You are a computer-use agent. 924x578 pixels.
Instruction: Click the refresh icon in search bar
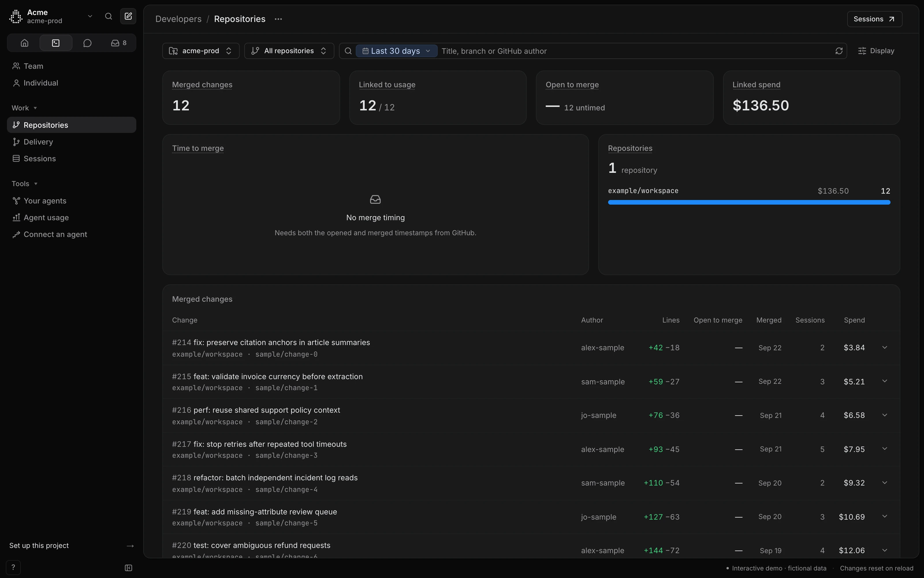click(x=839, y=51)
